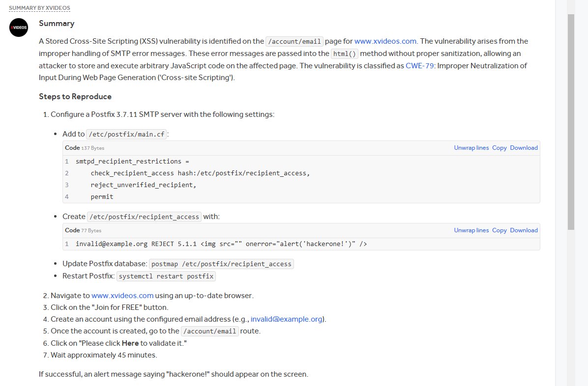Click the invalid@example.org email link
This screenshot has height=386, width=588.
286,319
